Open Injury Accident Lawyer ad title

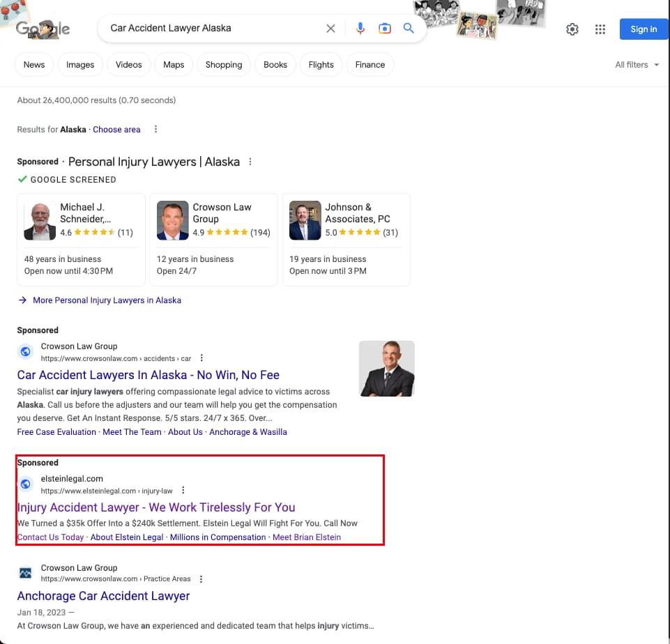pos(156,507)
